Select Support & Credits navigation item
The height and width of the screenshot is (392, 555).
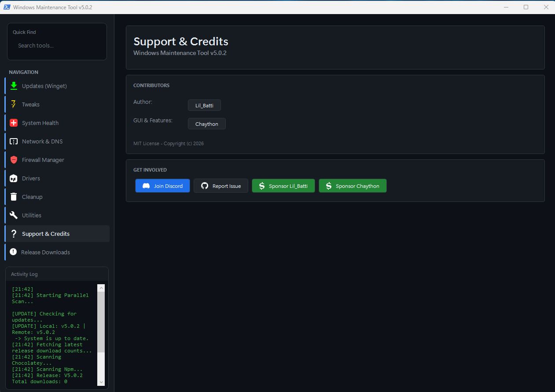[57, 234]
